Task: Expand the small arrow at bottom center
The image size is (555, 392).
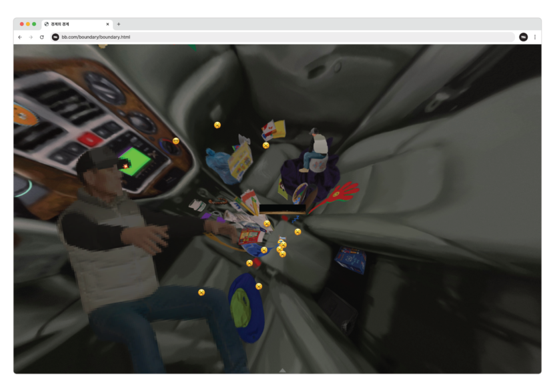Action: [282, 370]
